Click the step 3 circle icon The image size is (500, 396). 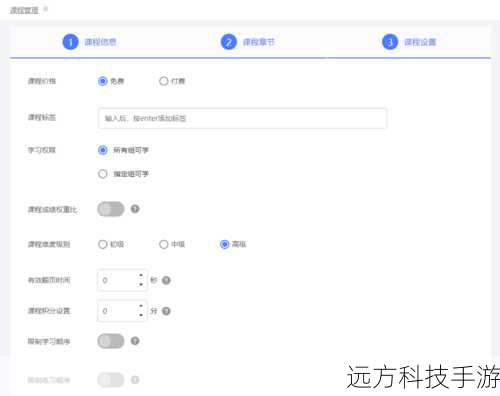[390, 42]
